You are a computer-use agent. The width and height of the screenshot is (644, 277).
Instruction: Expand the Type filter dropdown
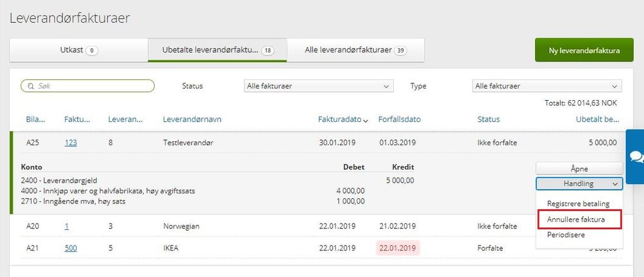click(x=547, y=86)
